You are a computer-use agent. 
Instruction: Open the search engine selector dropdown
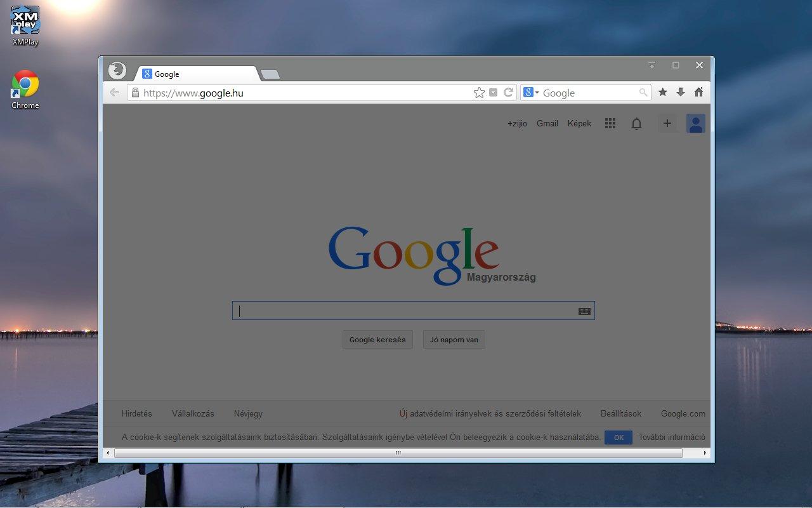[x=531, y=93]
